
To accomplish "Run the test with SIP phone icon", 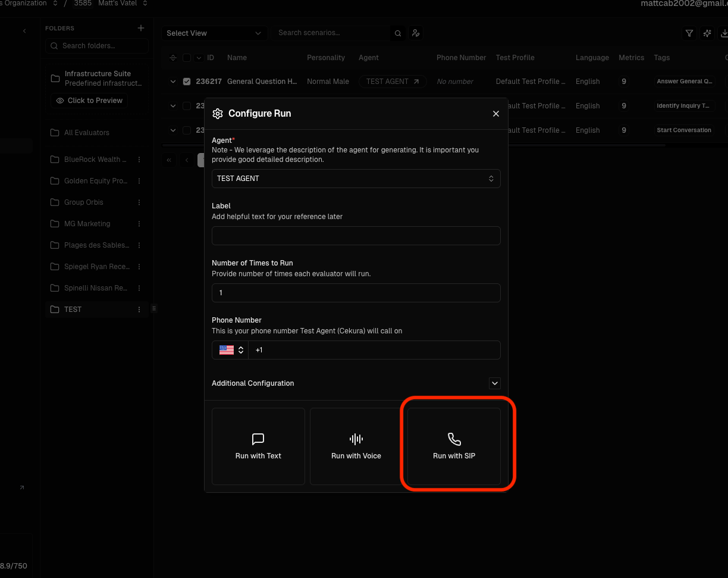I will click(x=454, y=446).
